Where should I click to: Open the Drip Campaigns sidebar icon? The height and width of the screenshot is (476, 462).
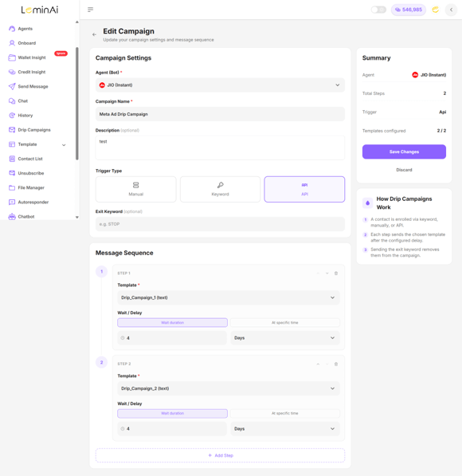tap(12, 130)
